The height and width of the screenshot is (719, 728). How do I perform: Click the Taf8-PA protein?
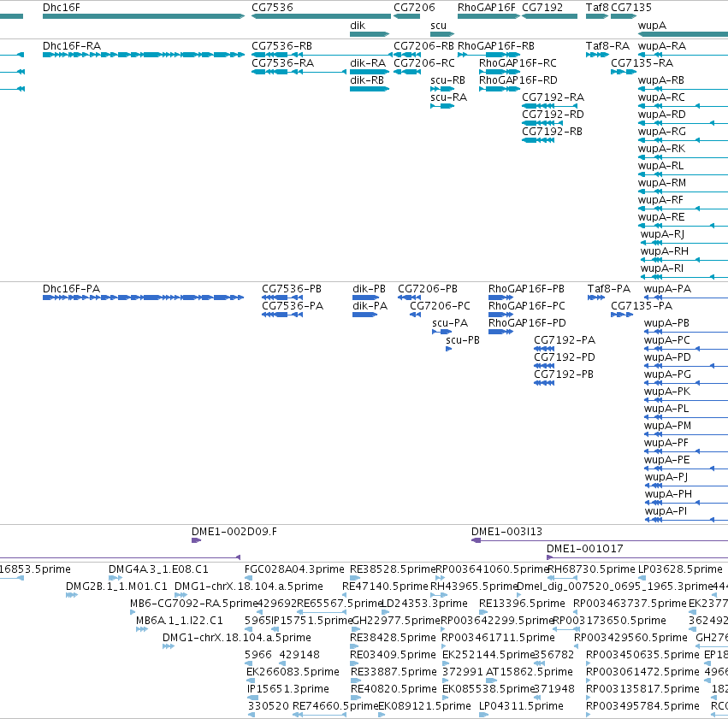click(x=596, y=298)
